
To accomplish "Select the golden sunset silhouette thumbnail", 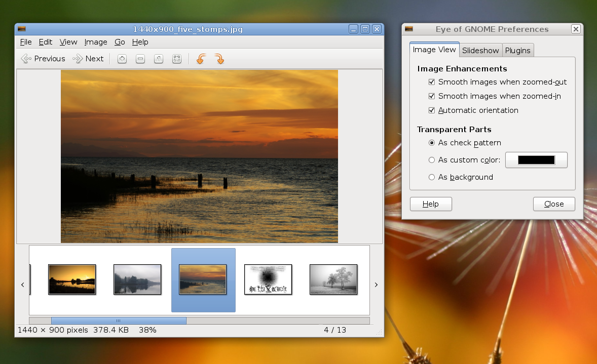I will coord(72,279).
